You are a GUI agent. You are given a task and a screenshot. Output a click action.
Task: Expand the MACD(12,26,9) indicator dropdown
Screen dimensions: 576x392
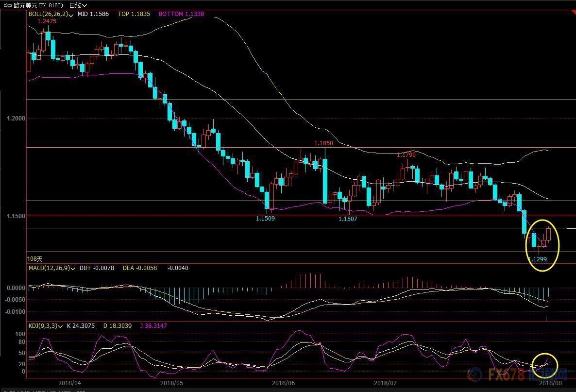(73, 269)
